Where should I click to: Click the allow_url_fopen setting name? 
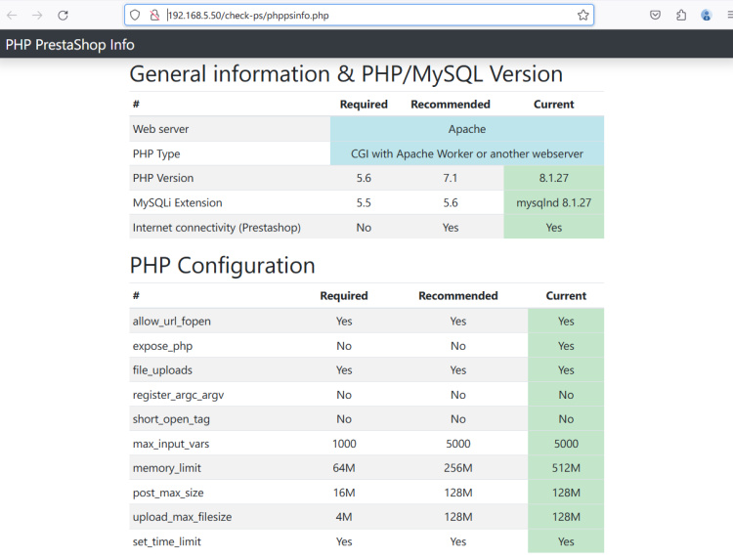coord(171,321)
